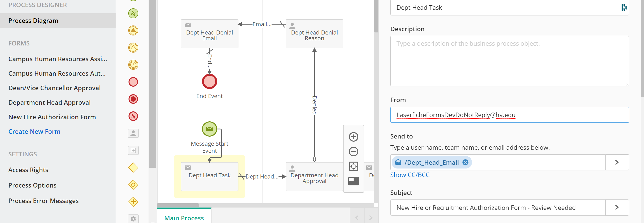Go to the next process tab arrow
This screenshot has height=223, width=644.
371,218
